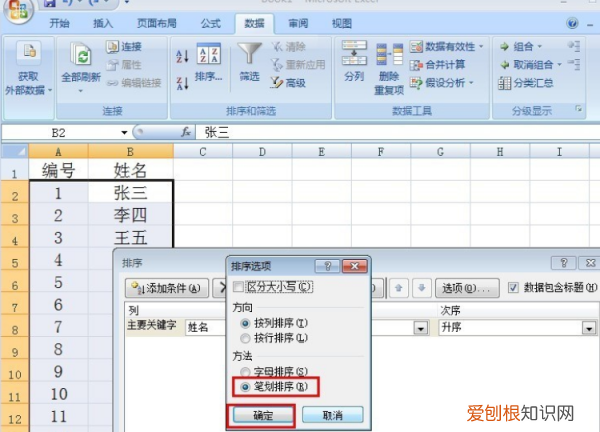This screenshot has width=600, height=432.
Task: Toggle the Filter (筛选) funnel
Action: coord(249,54)
